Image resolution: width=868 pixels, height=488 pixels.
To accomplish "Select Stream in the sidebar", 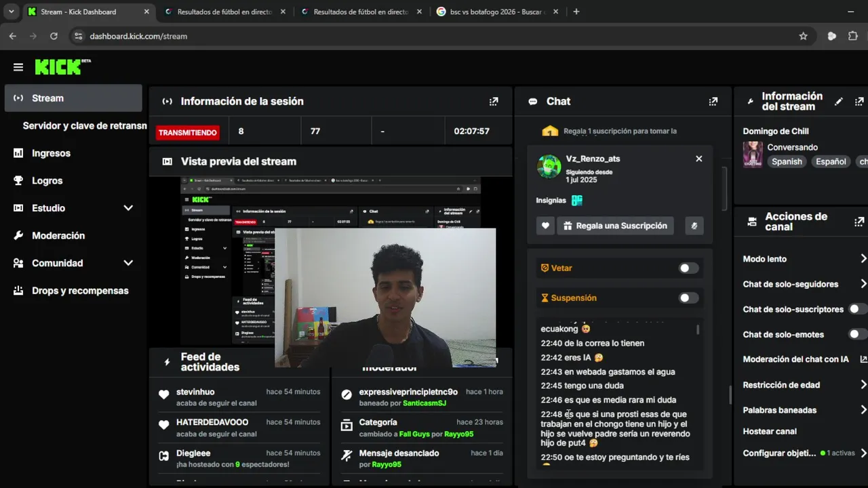I will tap(73, 98).
